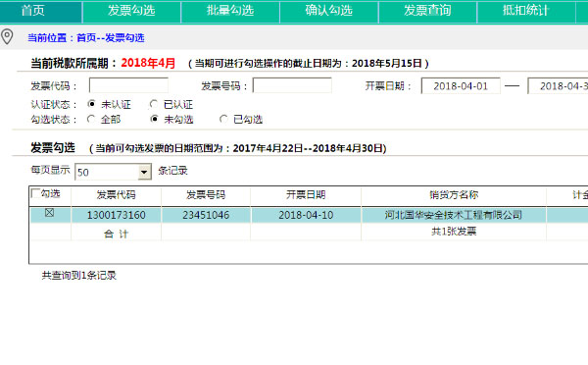Select the 已认证 radio button
Viewport: 588px width, 365px height.
pos(154,104)
